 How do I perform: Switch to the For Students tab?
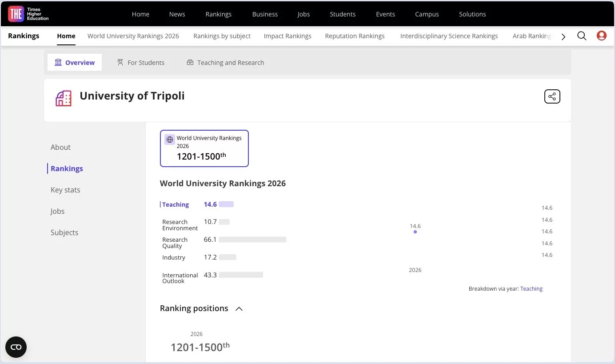(x=140, y=63)
